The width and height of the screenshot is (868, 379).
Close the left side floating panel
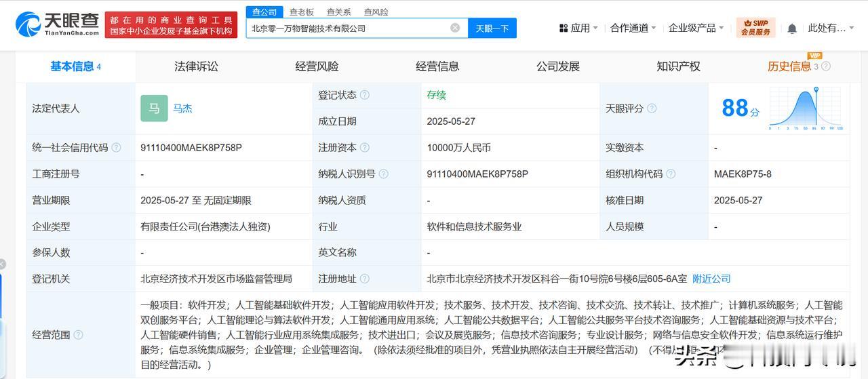[x=2, y=264]
